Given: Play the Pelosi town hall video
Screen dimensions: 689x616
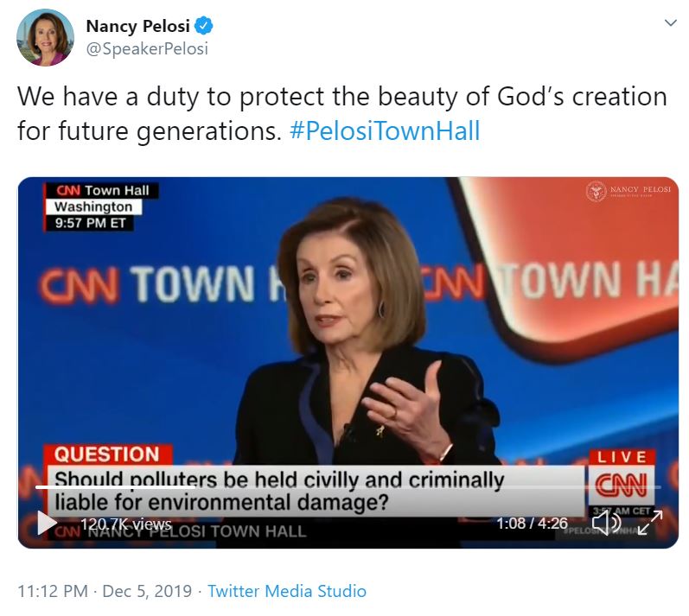Looking at the screenshot, I should [47, 523].
